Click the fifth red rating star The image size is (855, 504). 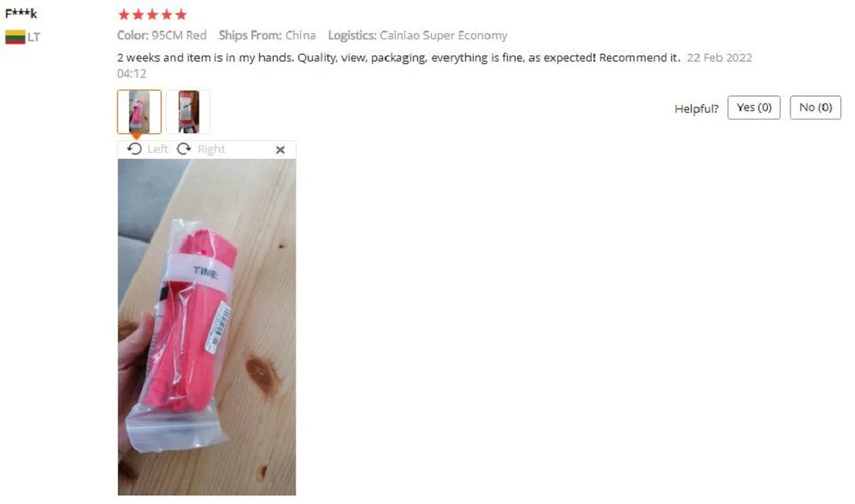(180, 15)
